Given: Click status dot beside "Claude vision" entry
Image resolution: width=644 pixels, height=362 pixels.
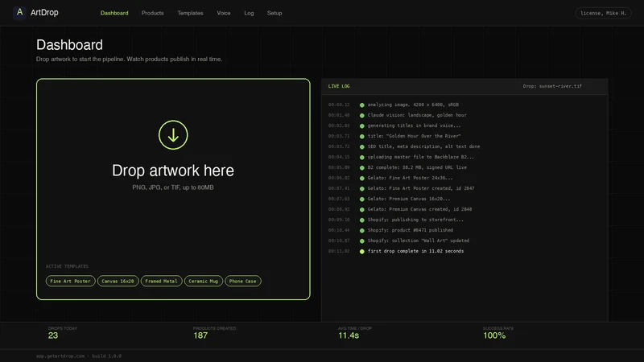Looking at the screenshot, I should pyautogui.click(x=361, y=115).
